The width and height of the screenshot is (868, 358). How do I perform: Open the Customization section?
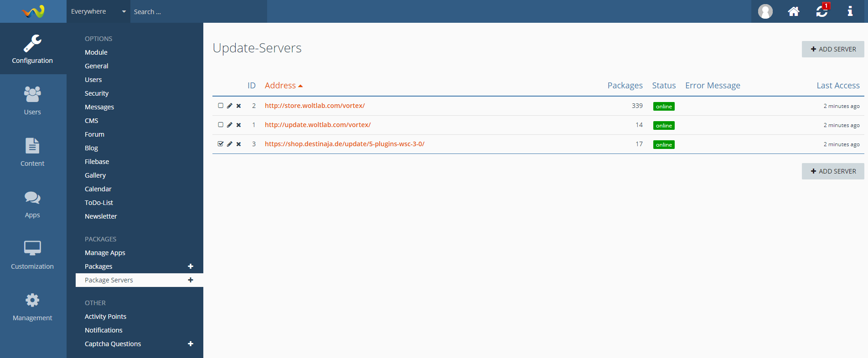pos(33,255)
